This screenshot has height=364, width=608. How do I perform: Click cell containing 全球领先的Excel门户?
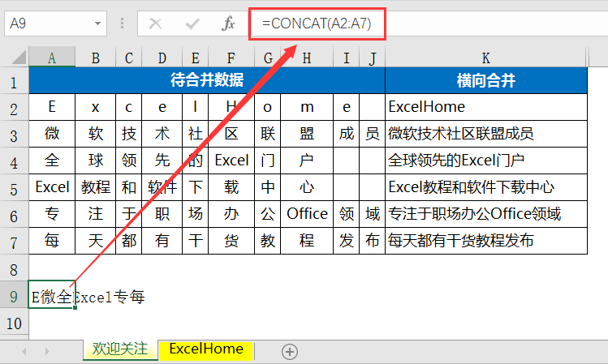pyautogui.click(x=486, y=161)
